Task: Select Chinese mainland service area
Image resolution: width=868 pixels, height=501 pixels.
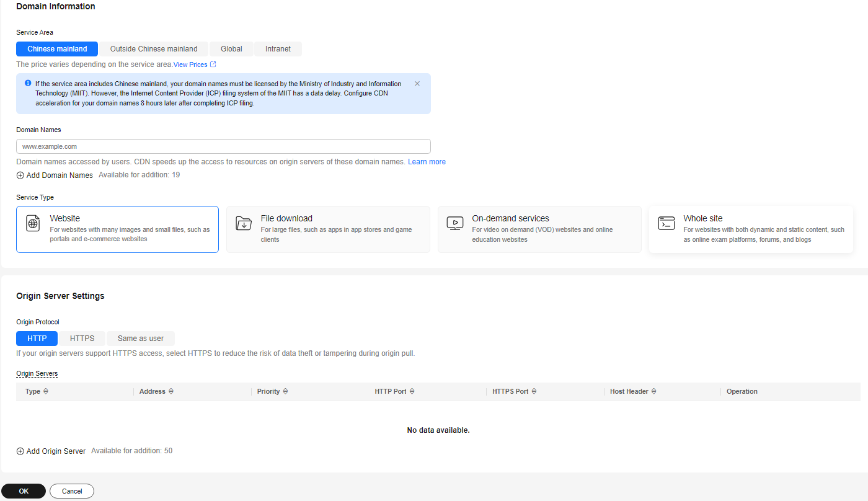Action: 57,49
